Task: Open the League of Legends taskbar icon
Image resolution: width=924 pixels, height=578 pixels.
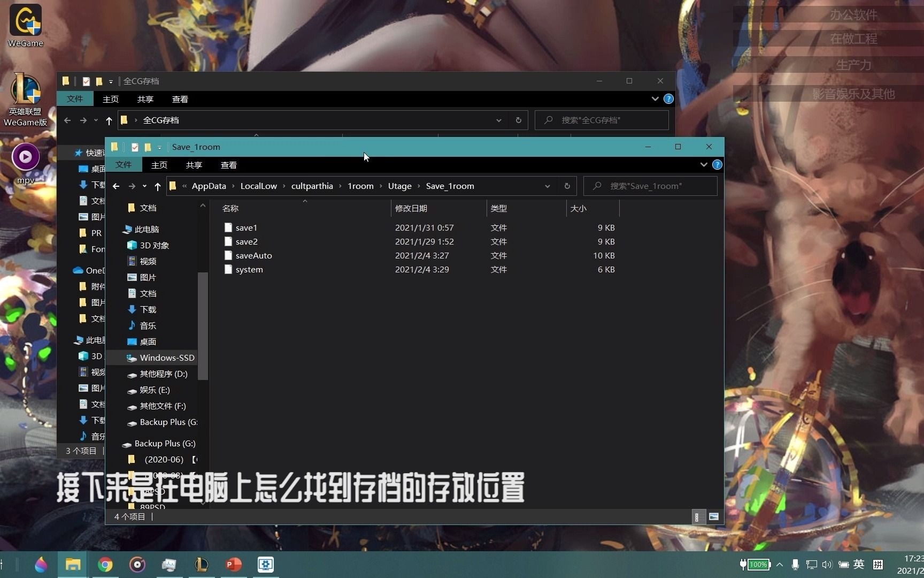Action: (x=202, y=565)
